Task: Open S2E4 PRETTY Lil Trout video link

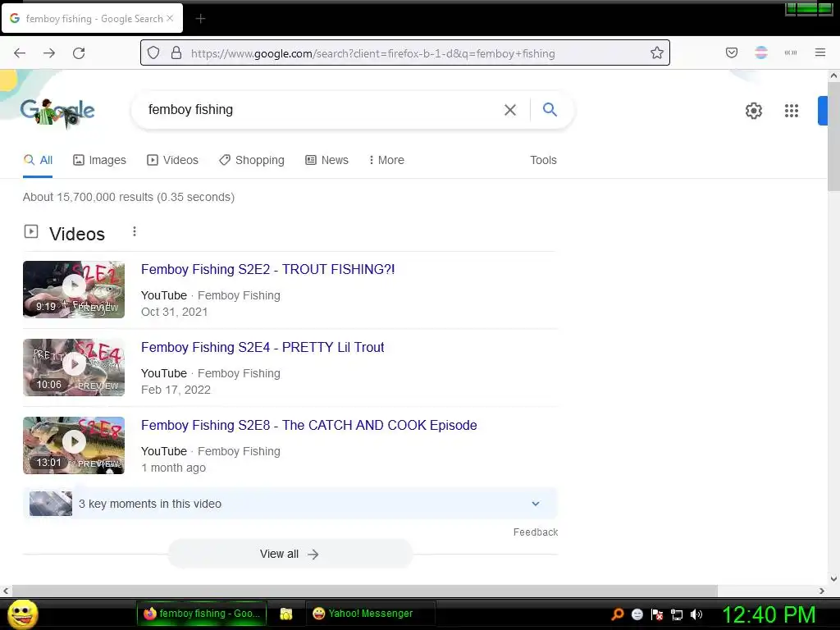Action: tap(262, 347)
